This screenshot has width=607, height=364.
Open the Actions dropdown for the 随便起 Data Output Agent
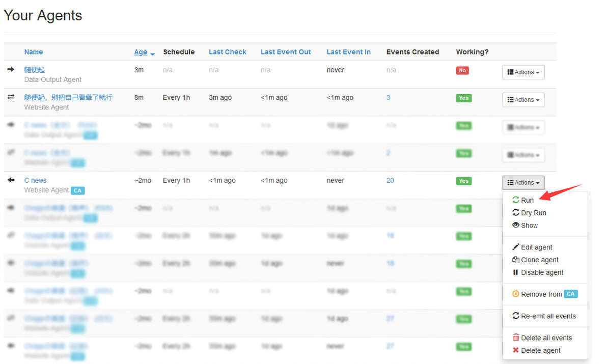pos(523,72)
